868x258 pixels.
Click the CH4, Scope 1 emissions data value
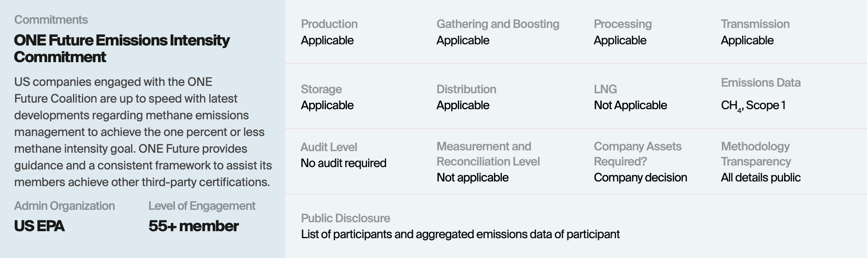pos(753,106)
